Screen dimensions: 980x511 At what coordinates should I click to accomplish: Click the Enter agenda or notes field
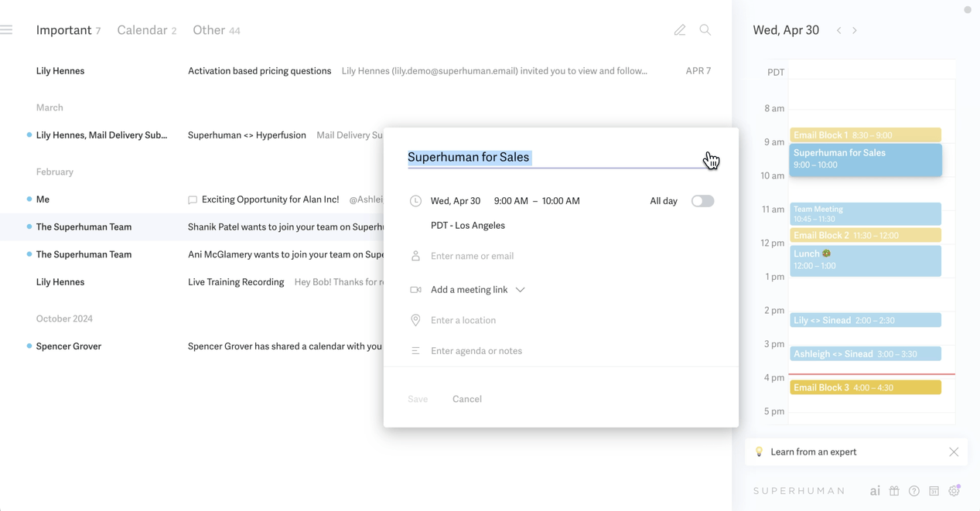[x=476, y=351]
